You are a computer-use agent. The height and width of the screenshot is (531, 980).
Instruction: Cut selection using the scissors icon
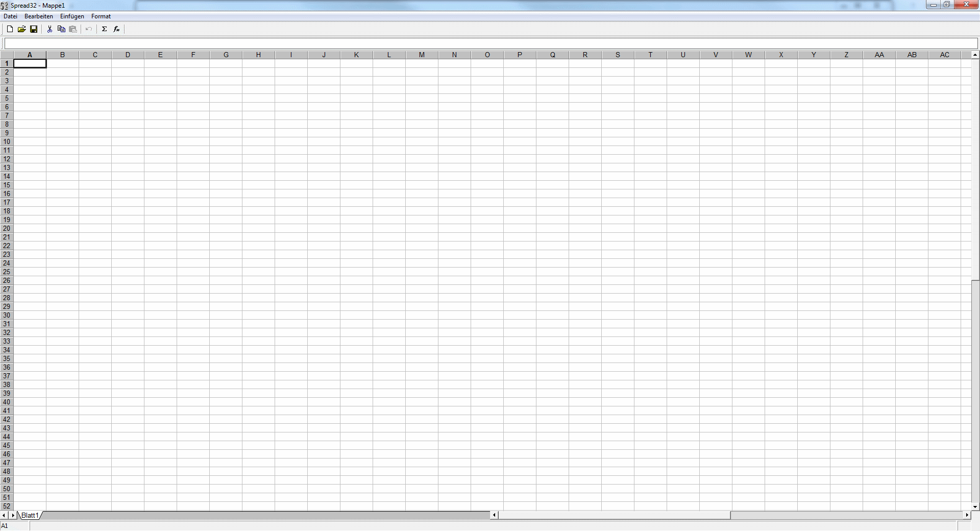(x=50, y=29)
